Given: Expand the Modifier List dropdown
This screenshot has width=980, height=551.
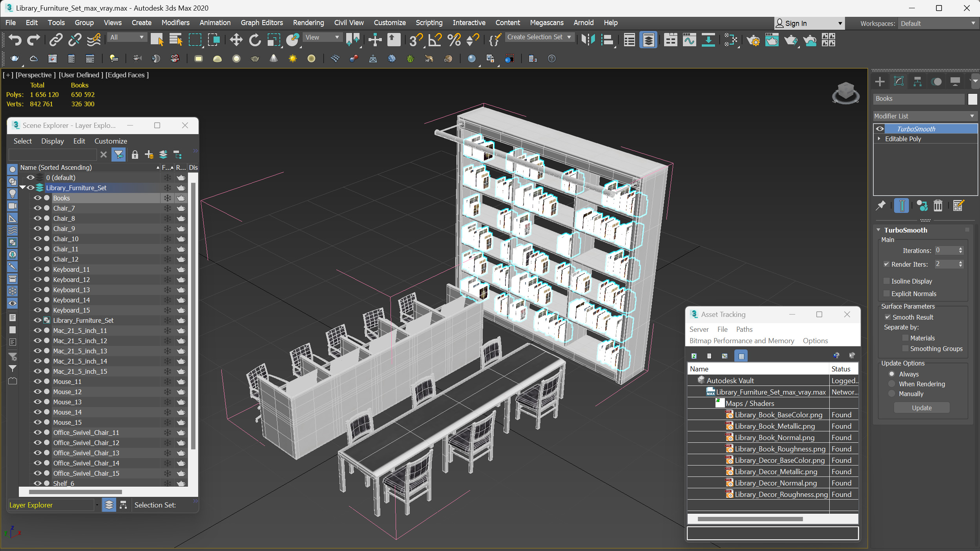Looking at the screenshot, I should coord(972,116).
